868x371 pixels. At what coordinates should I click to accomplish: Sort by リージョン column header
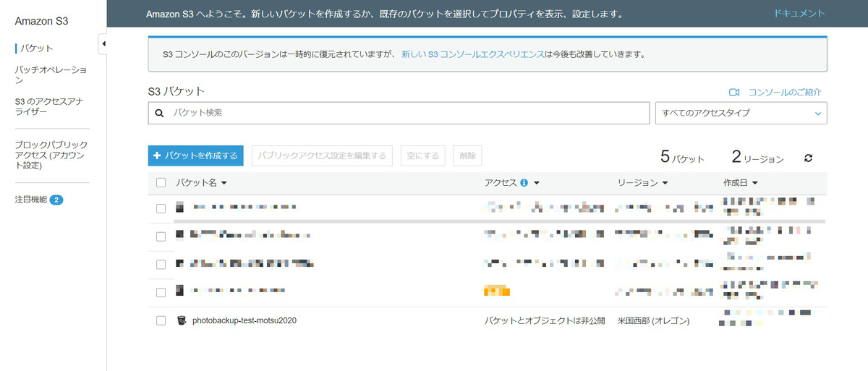point(642,183)
